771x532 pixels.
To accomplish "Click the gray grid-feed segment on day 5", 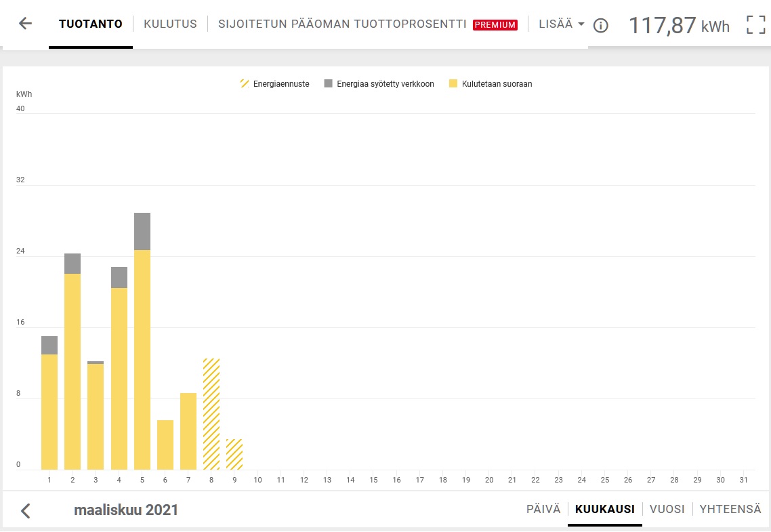I will pos(142,232).
